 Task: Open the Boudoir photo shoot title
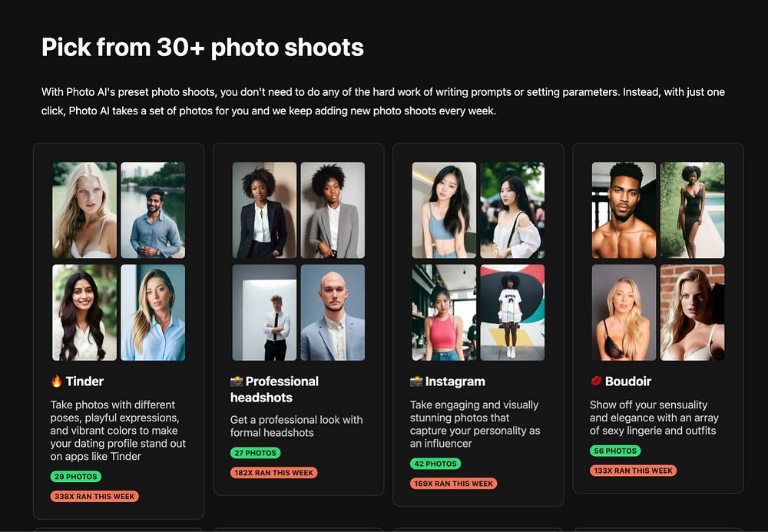[628, 382]
